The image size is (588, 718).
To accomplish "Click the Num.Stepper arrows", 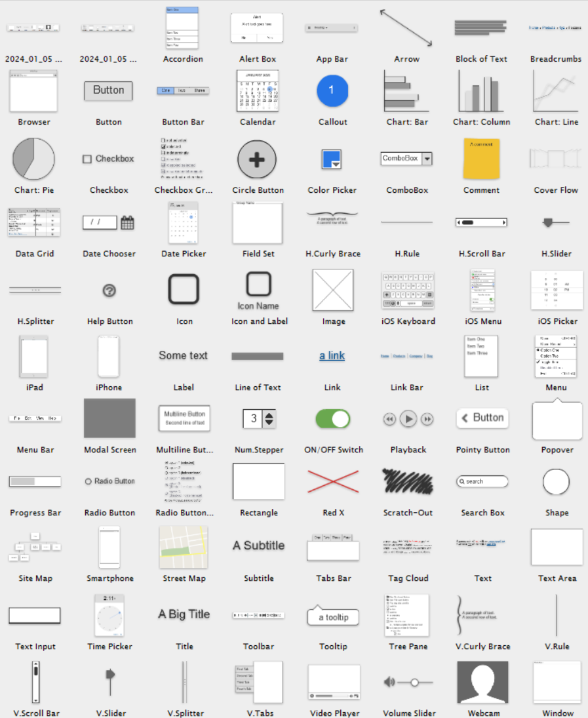I will pyautogui.click(x=269, y=418).
